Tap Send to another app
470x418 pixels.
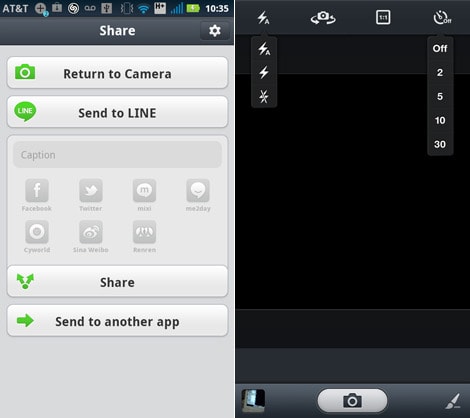pos(117,321)
